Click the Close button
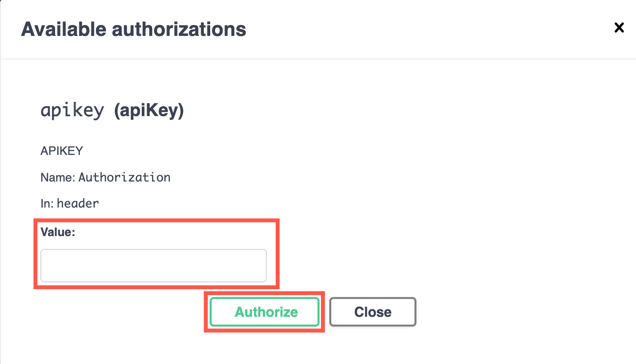This screenshot has width=636, height=364. click(x=373, y=312)
